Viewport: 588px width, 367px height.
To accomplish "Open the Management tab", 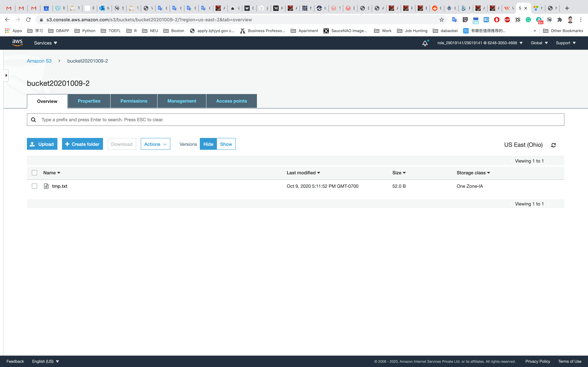I will (181, 101).
